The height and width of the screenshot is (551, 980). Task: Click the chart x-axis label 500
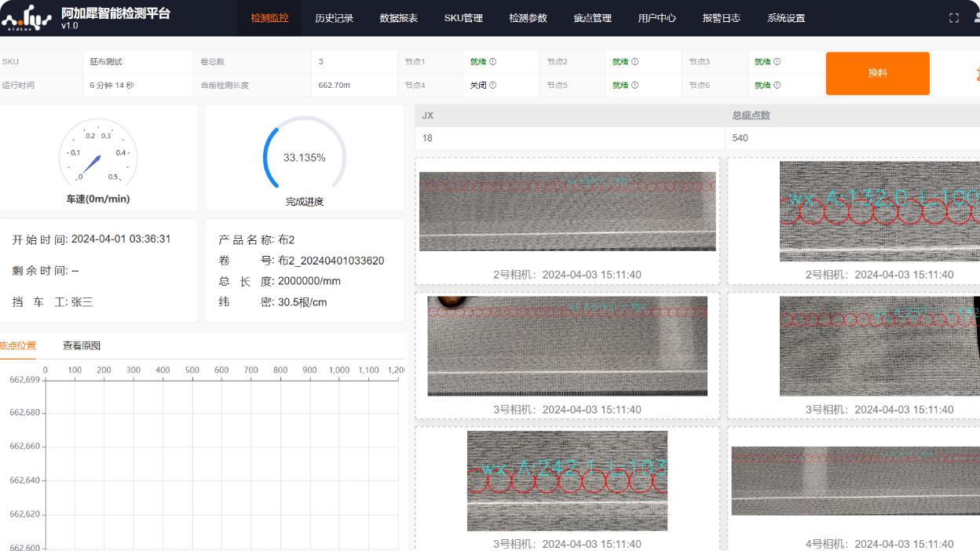click(192, 370)
